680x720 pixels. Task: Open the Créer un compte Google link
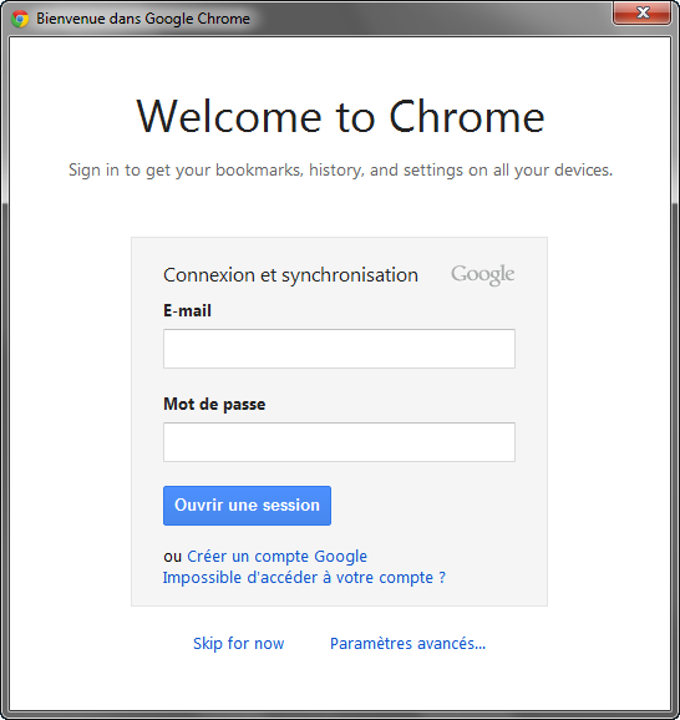277,556
